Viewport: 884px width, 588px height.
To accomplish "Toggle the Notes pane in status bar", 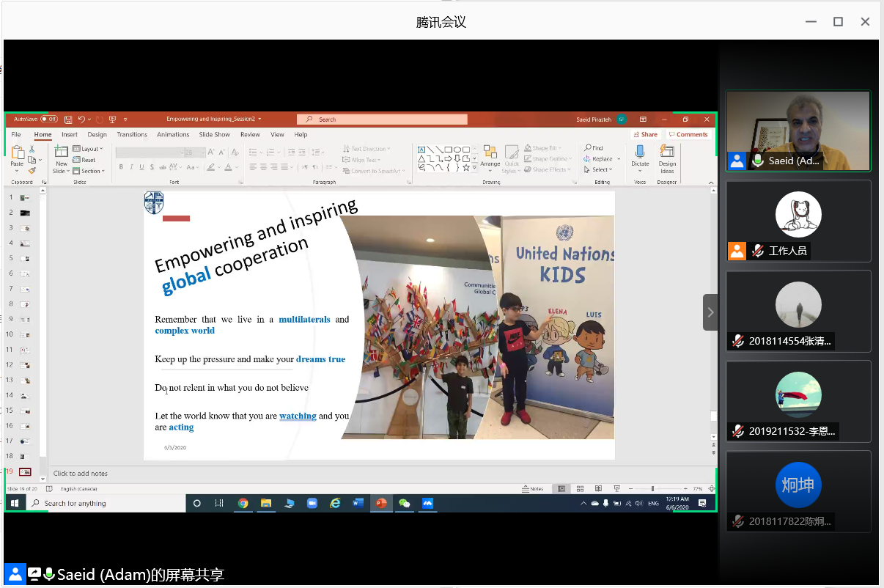I will coord(533,489).
